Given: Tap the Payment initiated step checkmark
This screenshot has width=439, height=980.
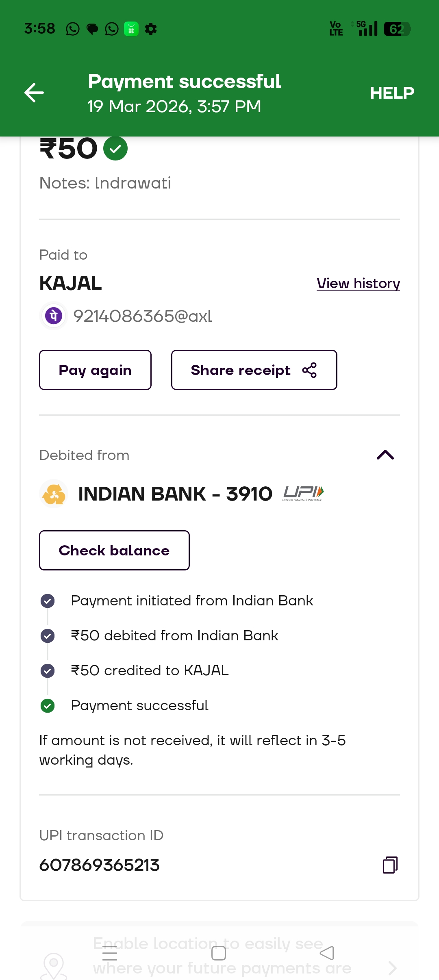Looking at the screenshot, I should (x=48, y=601).
